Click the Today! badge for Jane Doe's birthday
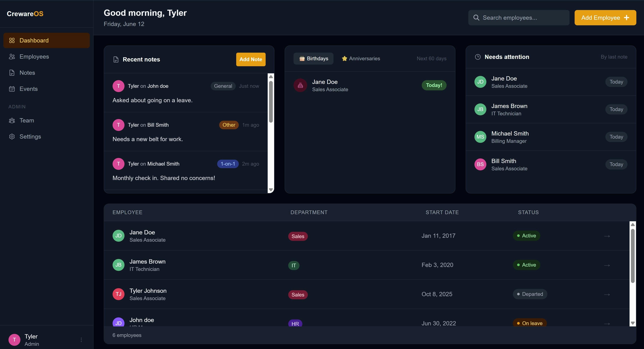 click(x=434, y=85)
